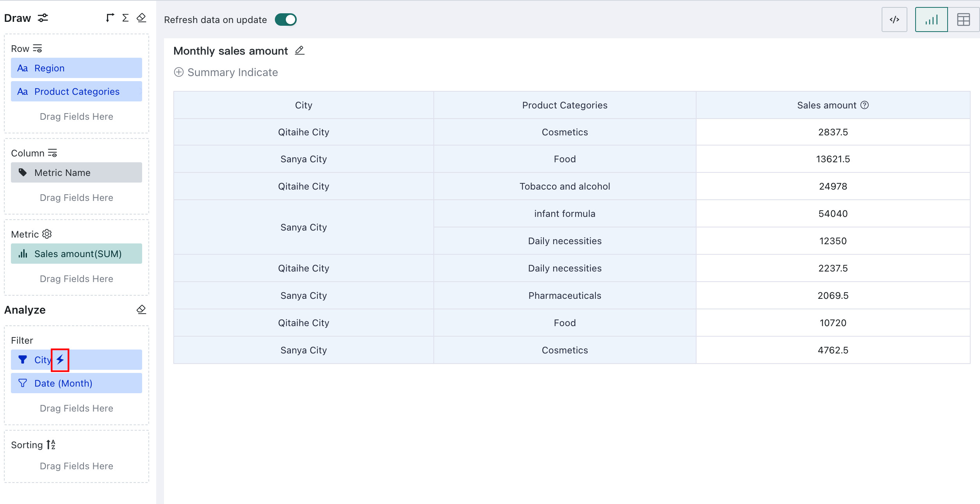Click Drag Fields Here in Filter box
The height and width of the screenshot is (504, 980).
coord(77,408)
